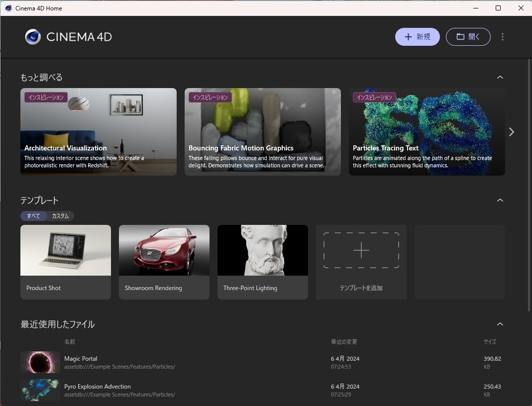Choose the Showroom Rendering template
The width and height of the screenshot is (532, 406).
click(x=164, y=262)
